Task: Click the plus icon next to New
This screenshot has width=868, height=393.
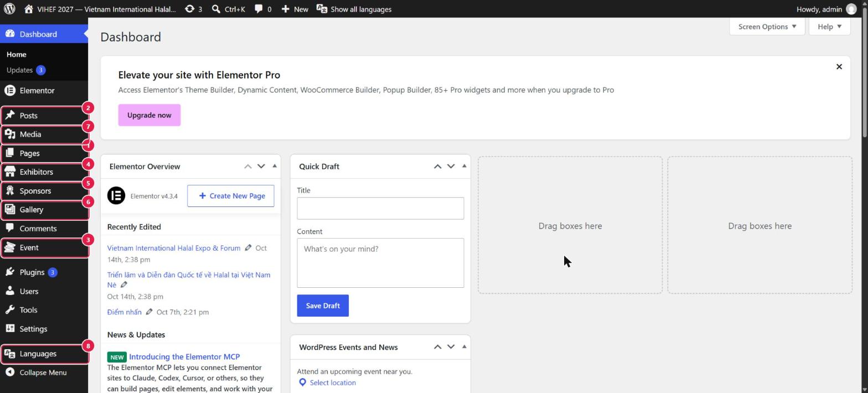Action: [x=285, y=9]
